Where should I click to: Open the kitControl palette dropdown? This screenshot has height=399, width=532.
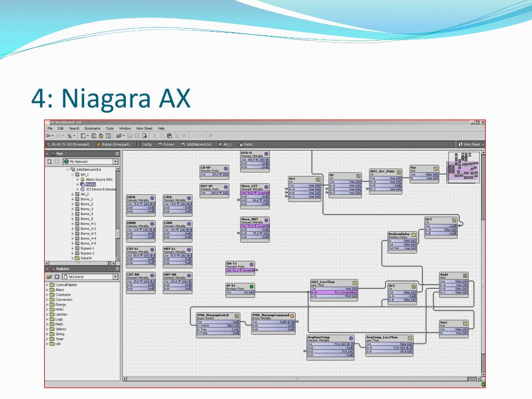pyautogui.click(x=115, y=277)
